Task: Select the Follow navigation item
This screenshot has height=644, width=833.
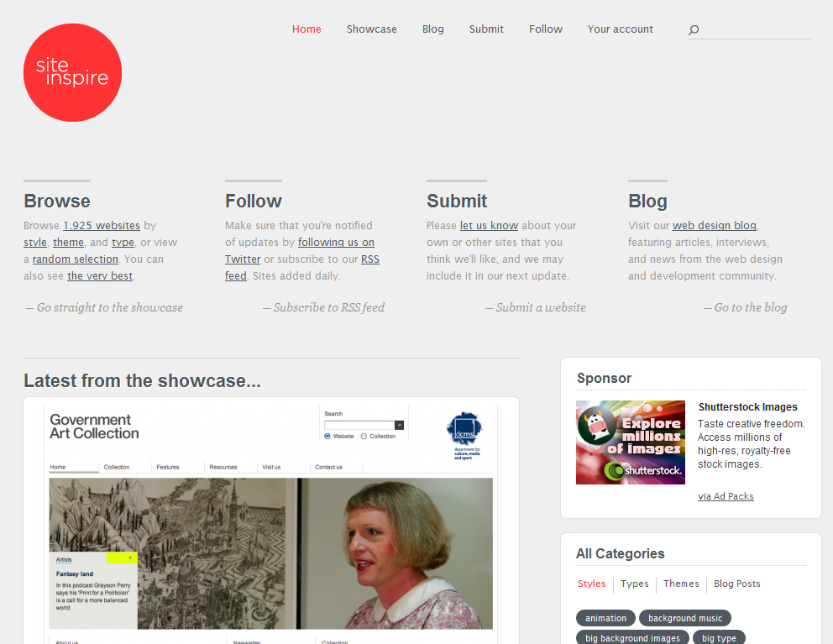Action: [546, 29]
